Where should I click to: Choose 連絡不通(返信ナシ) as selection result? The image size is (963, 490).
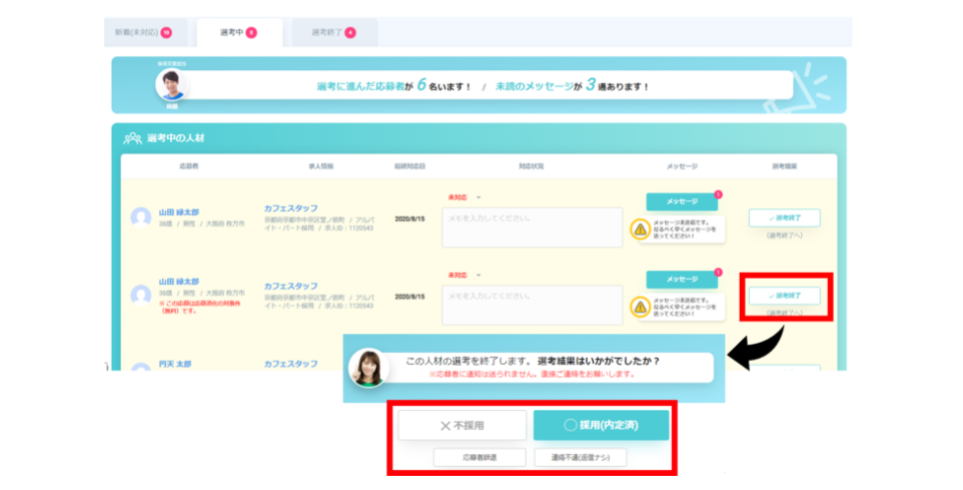580,457
